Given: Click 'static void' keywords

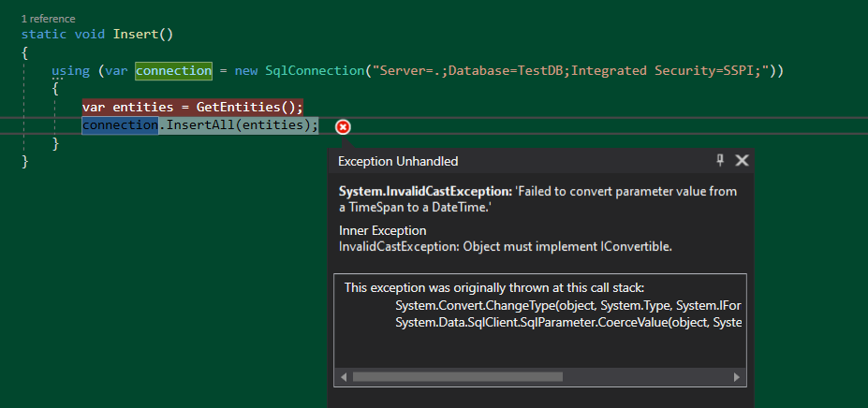Looking at the screenshot, I should coord(63,35).
